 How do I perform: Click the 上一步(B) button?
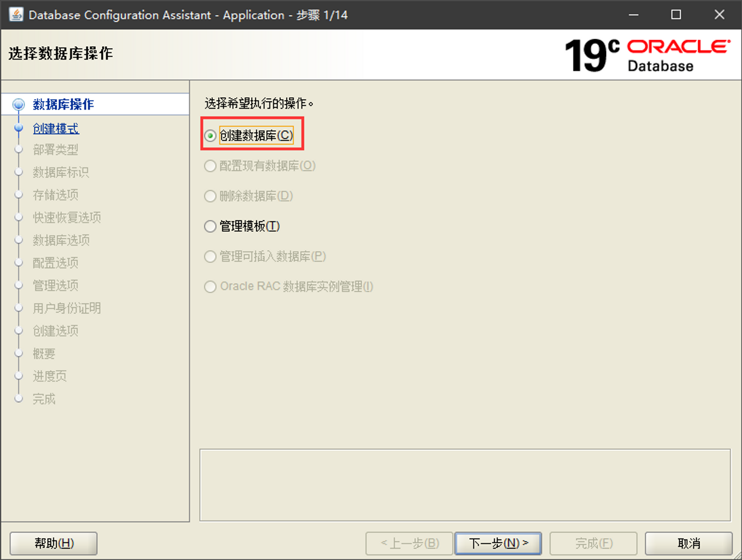pyautogui.click(x=409, y=543)
